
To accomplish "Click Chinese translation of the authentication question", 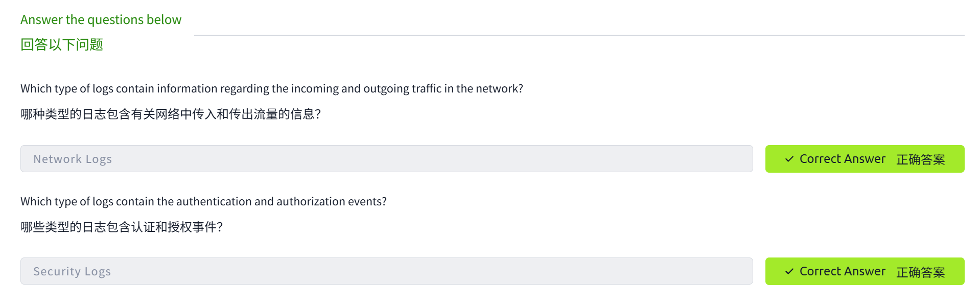I will click(x=122, y=227).
